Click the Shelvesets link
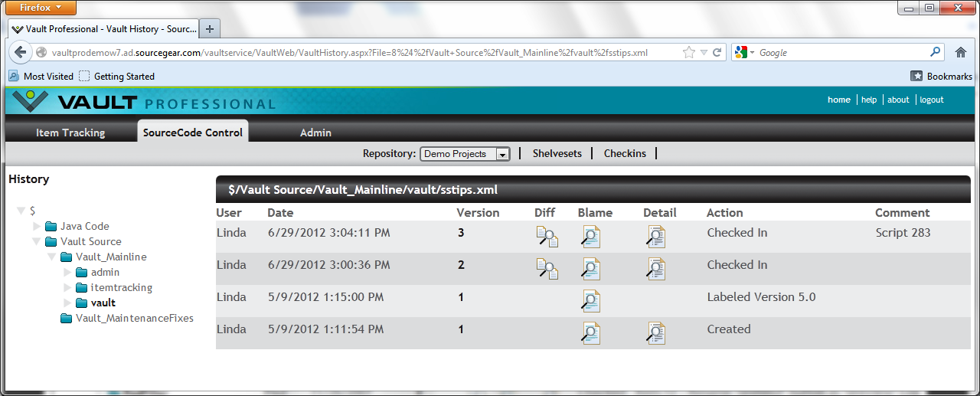This screenshot has height=396, width=980. tap(557, 154)
